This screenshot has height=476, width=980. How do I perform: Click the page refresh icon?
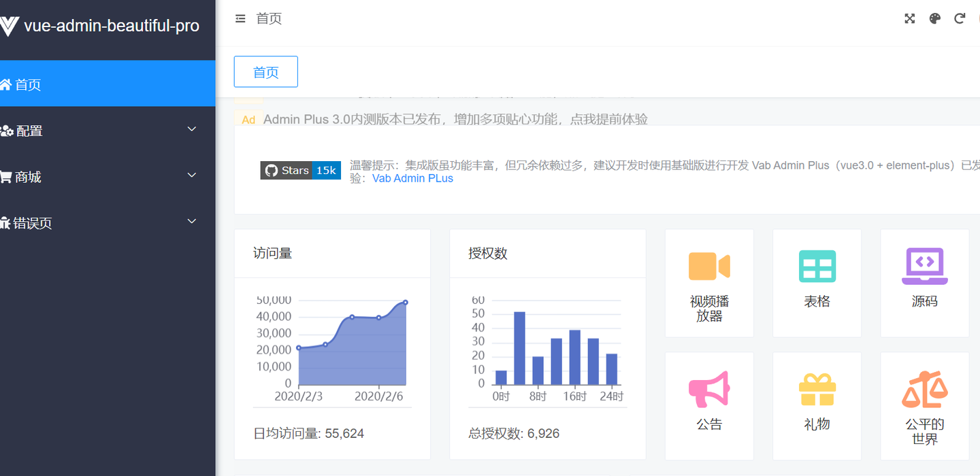click(x=960, y=18)
